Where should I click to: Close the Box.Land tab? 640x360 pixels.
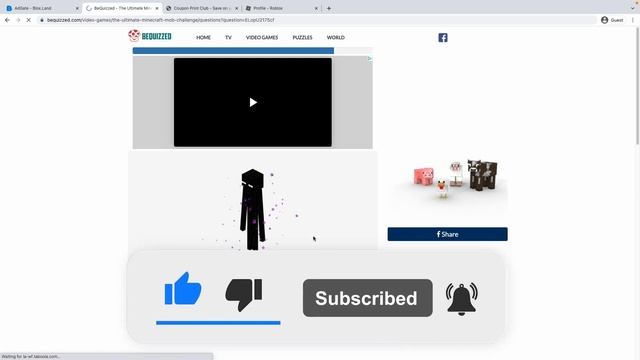(77, 8)
